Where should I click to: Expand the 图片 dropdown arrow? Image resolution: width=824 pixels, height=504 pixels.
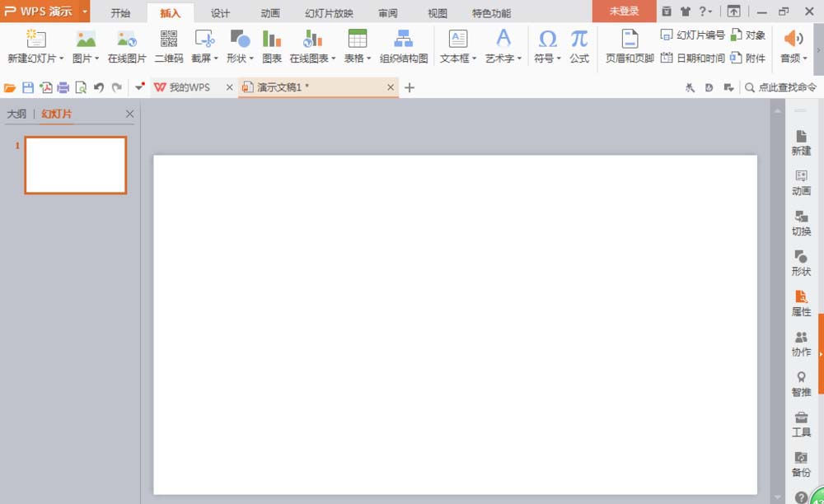(x=96, y=58)
